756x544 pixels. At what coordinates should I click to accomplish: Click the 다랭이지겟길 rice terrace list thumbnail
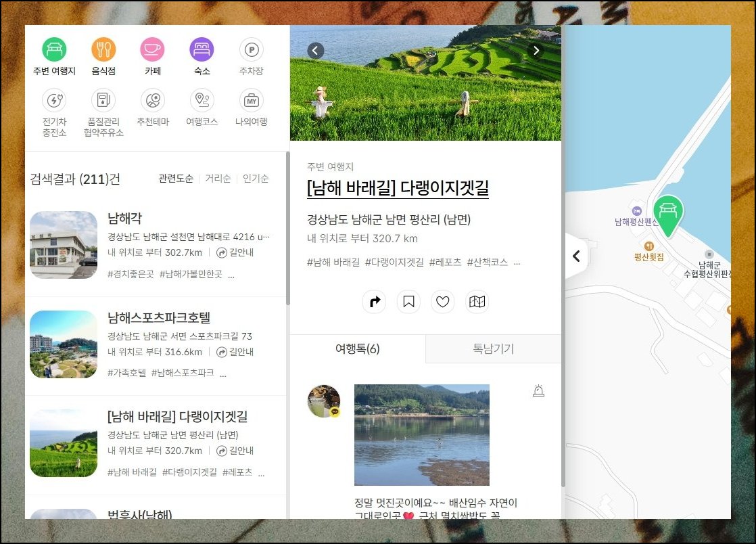pos(64,443)
